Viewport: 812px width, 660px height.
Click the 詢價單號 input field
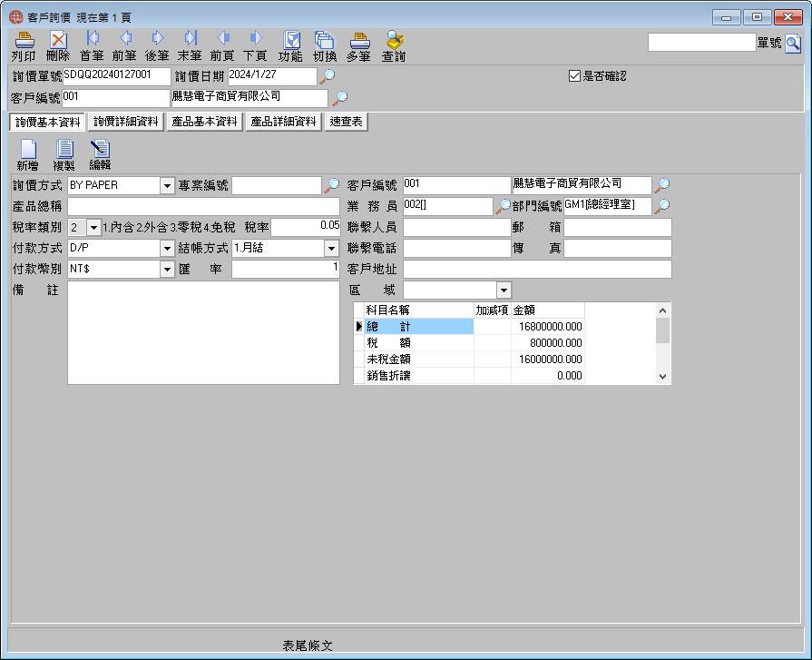click(x=116, y=76)
